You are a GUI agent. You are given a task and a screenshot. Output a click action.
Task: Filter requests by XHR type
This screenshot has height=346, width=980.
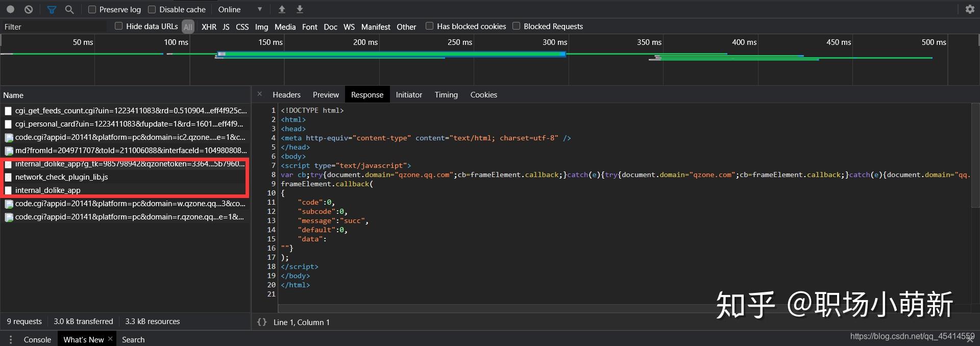(x=209, y=27)
